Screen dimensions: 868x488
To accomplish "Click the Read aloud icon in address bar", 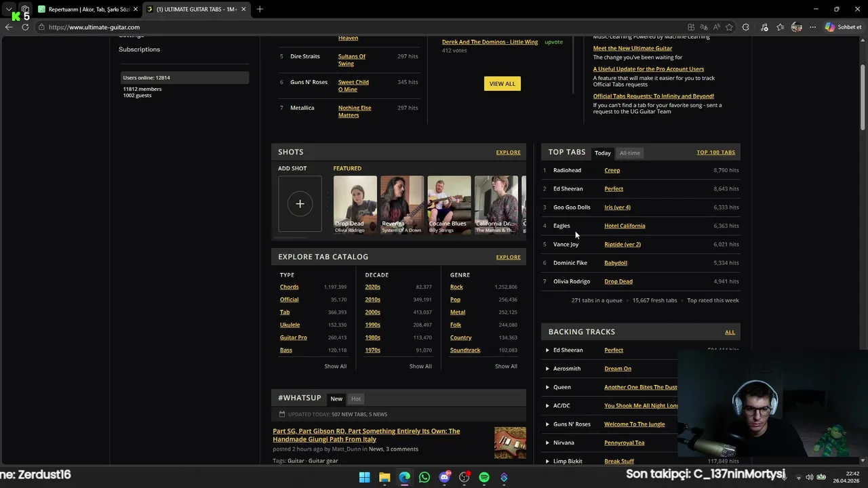I will tap(716, 27).
